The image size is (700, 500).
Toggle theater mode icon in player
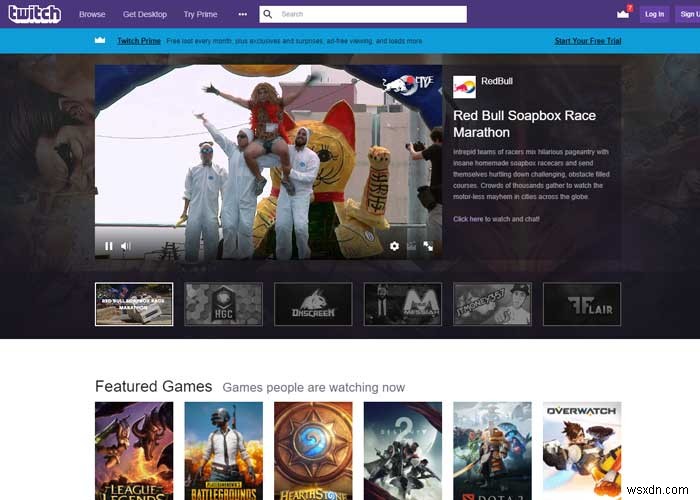(412, 246)
